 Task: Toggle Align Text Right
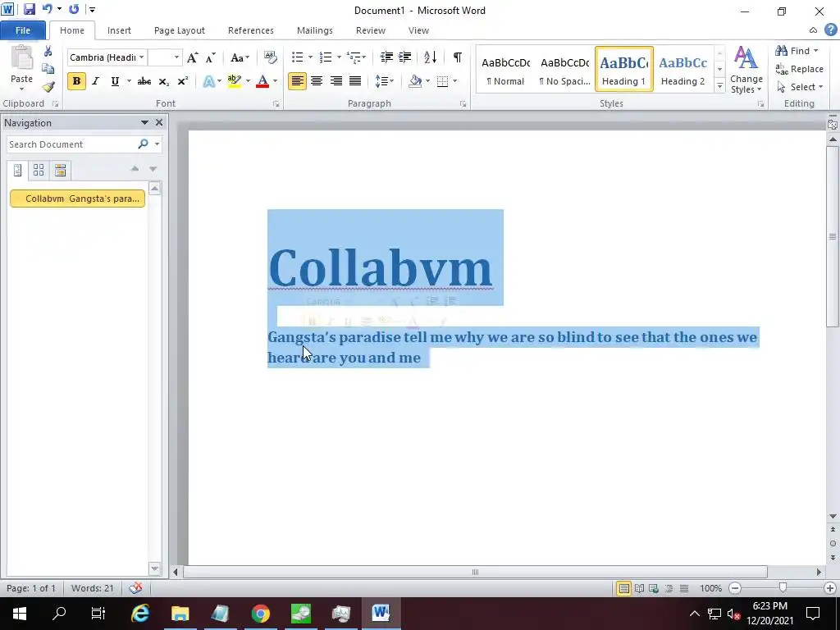pyautogui.click(x=336, y=81)
